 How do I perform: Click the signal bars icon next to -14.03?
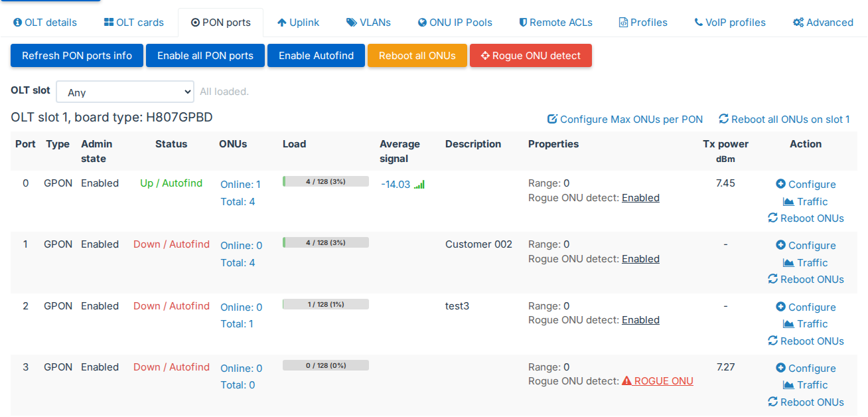click(419, 185)
